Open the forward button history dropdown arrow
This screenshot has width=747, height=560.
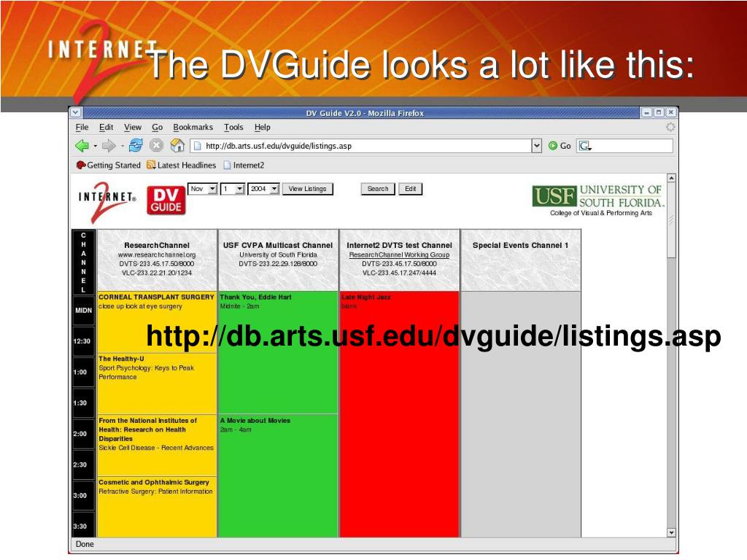tap(123, 146)
